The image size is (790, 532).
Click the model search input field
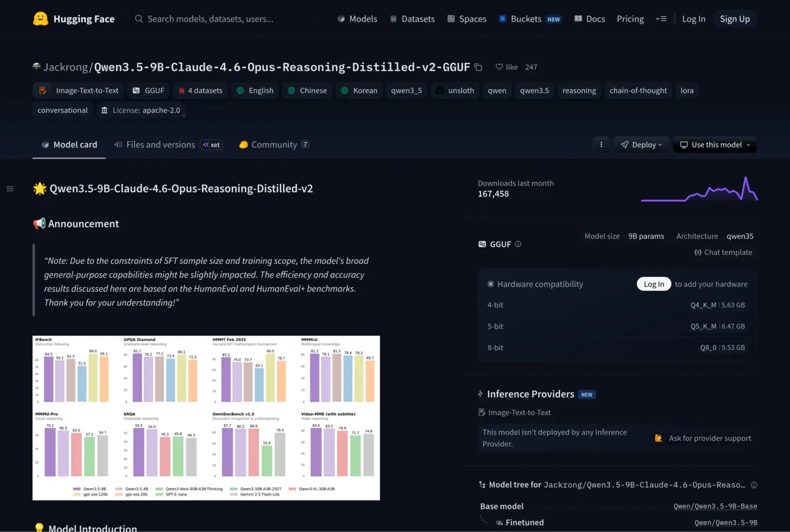click(221, 18)
